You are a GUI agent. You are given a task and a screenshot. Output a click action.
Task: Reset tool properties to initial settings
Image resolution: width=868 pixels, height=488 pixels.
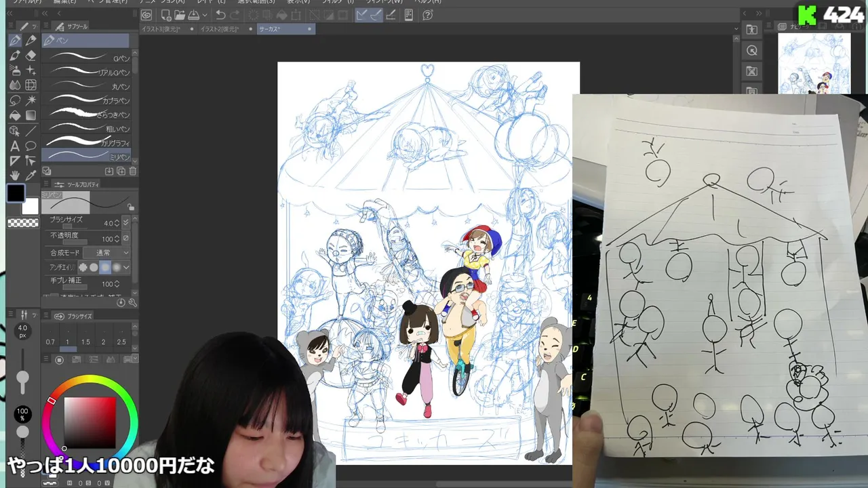[x=121, y=302]
